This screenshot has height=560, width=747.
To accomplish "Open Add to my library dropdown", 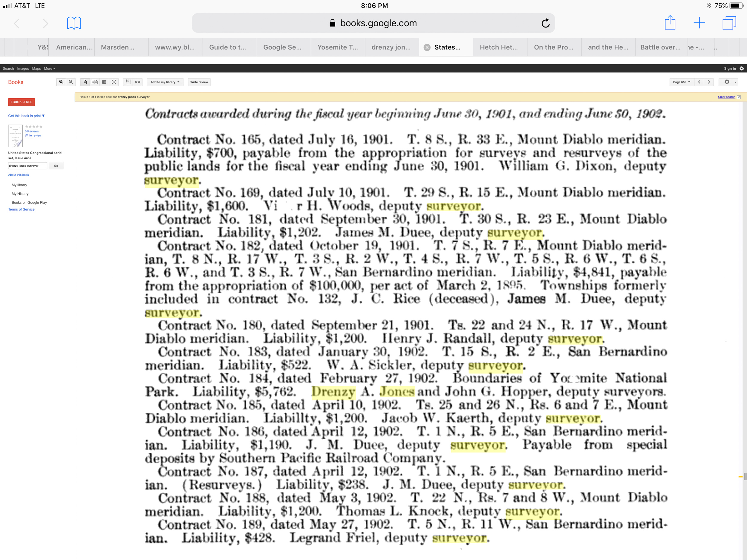I will [165, 82].
